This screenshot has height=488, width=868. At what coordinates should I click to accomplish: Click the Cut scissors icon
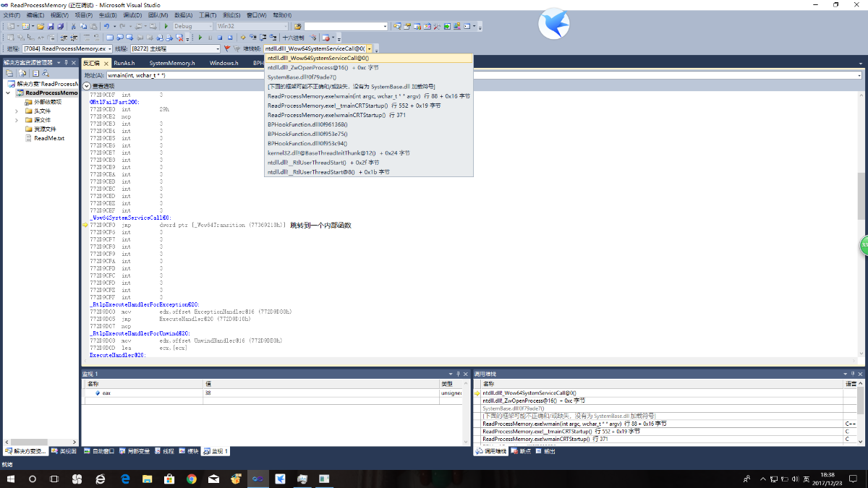click(x=73, y=26)
